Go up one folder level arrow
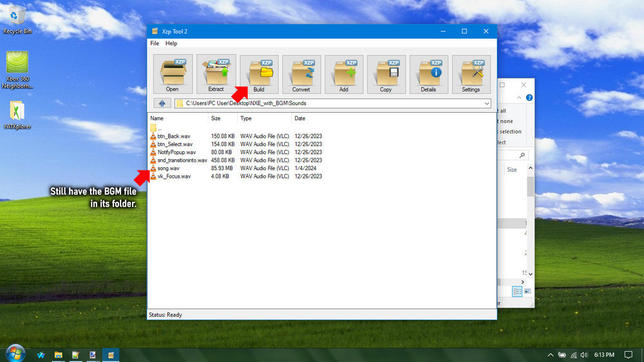Screen dimensions: 644x362 pyautogui.click(x=162, y=103)
